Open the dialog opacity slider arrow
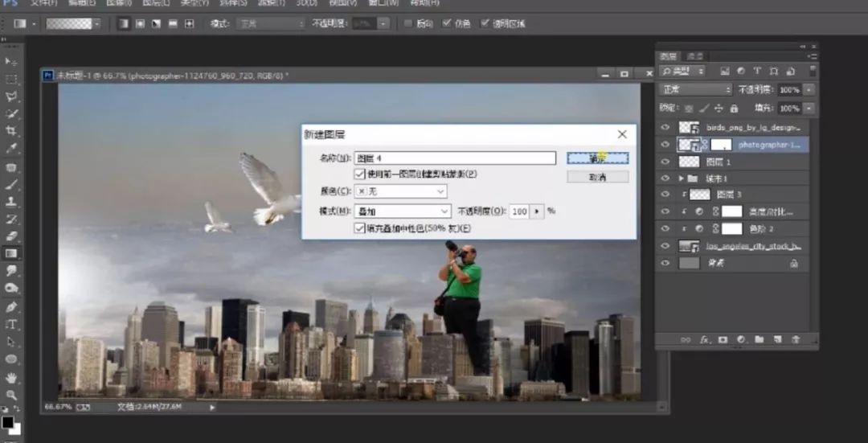868x443 pixels. click(536, 211)
